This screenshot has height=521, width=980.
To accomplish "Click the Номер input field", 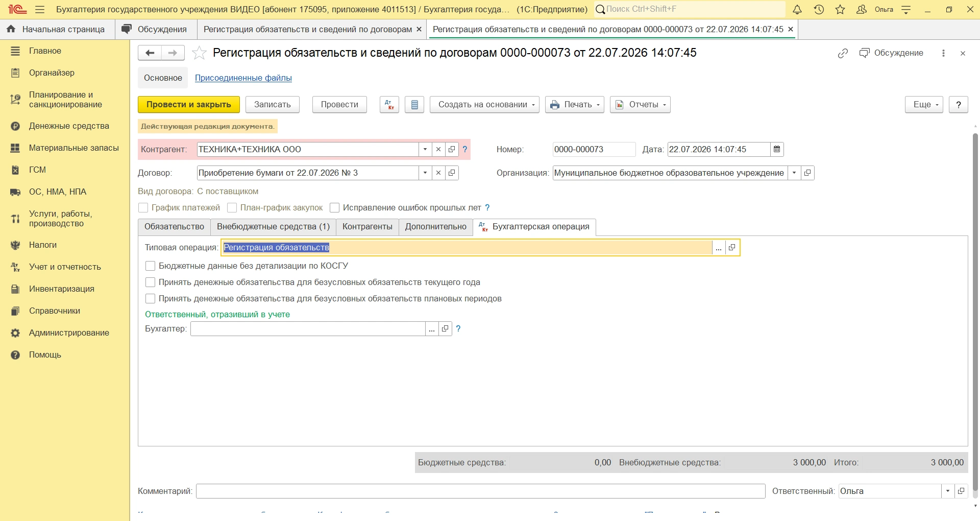I will (594, 150).
